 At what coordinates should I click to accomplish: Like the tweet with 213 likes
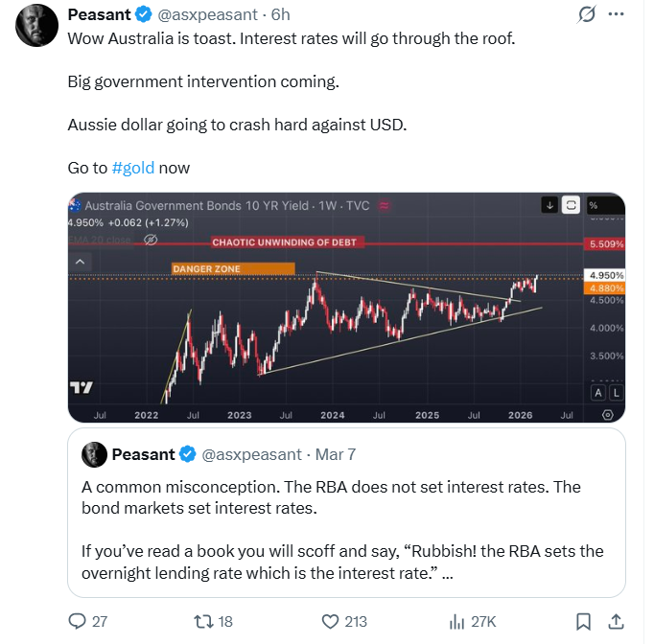pos(331,621)
